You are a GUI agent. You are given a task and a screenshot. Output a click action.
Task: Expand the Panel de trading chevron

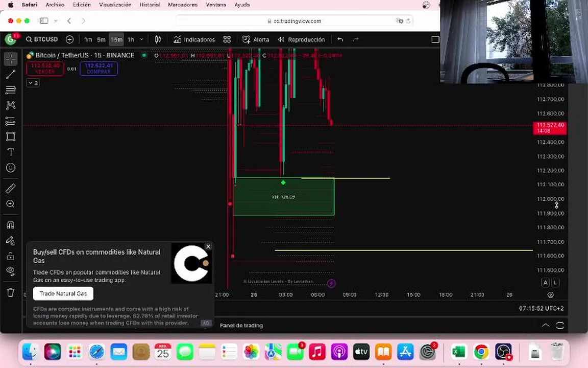546,325
